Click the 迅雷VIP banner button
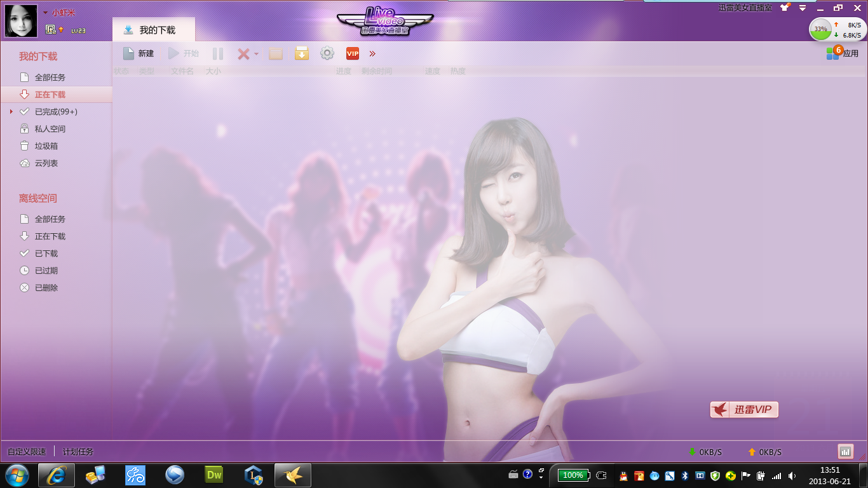Screen dimensions: 868x488 pos(744,410)
